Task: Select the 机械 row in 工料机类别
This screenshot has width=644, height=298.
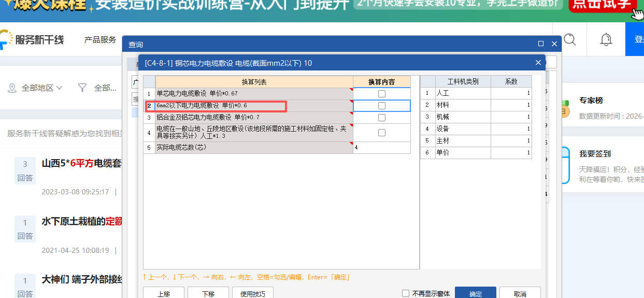Action: coord(463,117)
